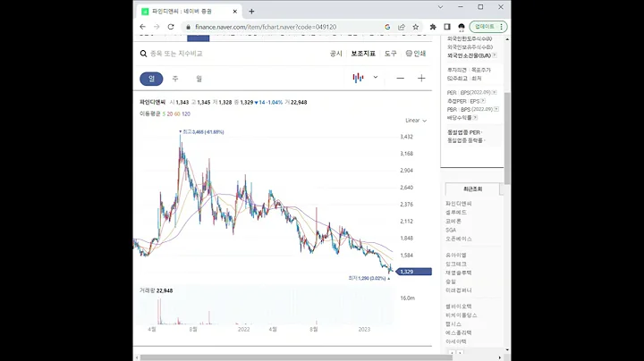Image resolution: width=644 pixels, height=361 pixels.
Task: Open chart type dropdown chevron
Action: click(376, 77)
